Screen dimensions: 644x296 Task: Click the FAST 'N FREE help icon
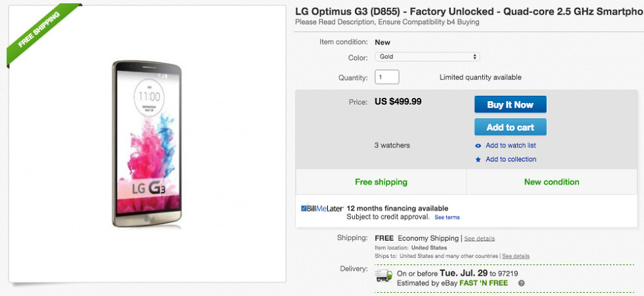click(x=521, y=284)
